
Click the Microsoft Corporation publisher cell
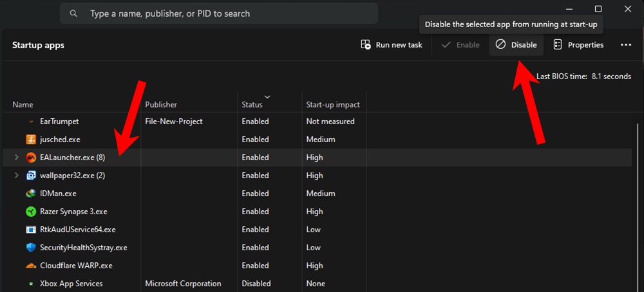tap(183, 284)
